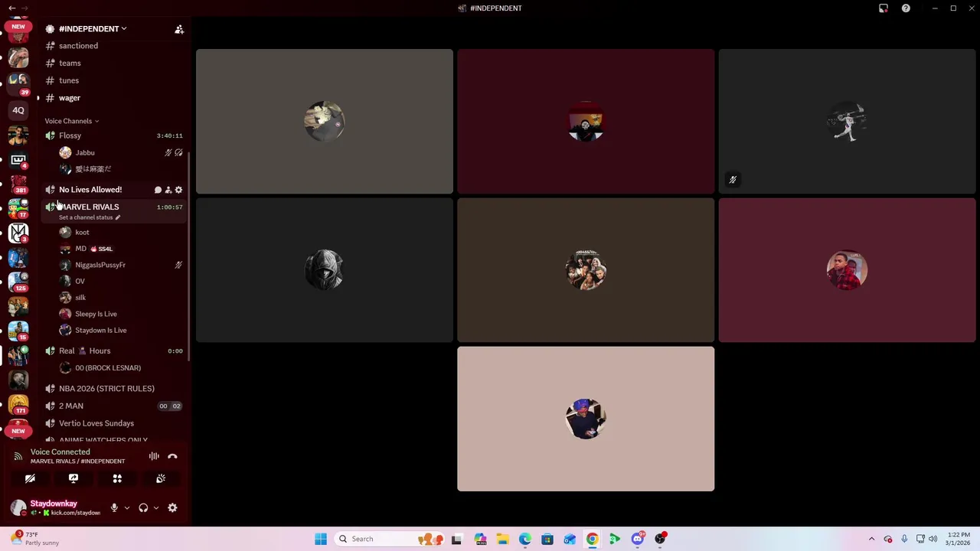Viewport: 980px width, 551px height.
Task: Disconnect from the voice channel
Action: click(x=172, y=456)
